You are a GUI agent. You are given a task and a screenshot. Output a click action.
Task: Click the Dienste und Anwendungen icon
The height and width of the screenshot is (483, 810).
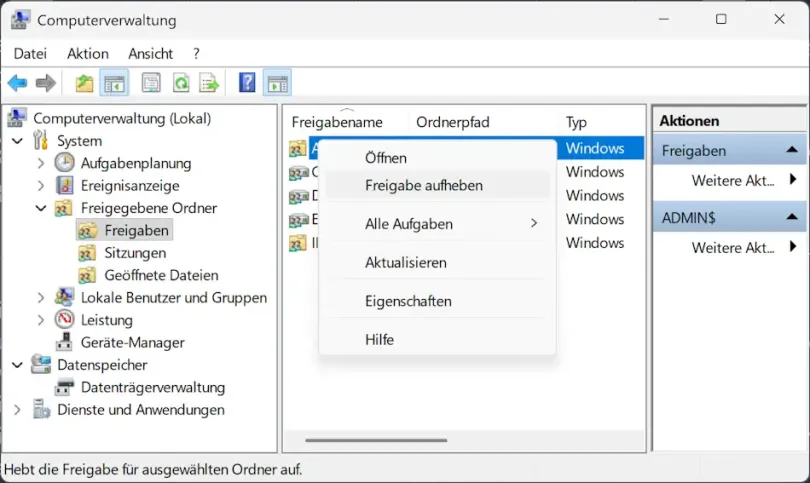point(41,409)
